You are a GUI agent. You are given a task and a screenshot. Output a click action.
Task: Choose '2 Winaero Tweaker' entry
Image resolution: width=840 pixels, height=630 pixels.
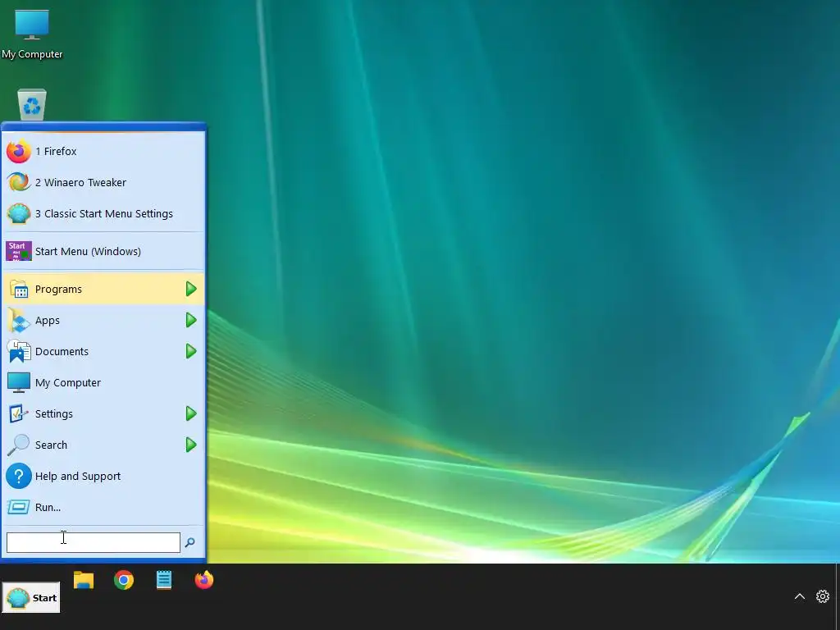[103, 182]
